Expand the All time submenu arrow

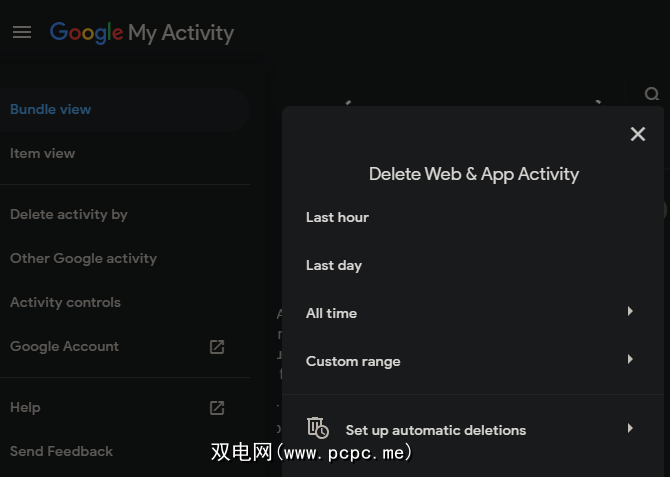[x=630, y=312]
